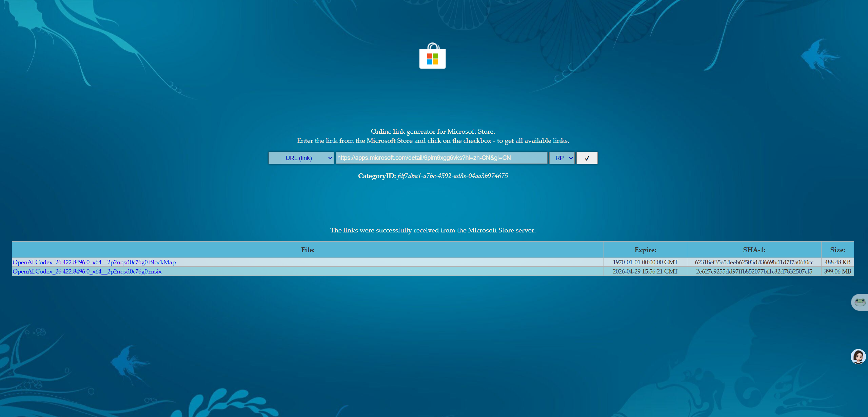This screenshot has width=868, height=417.
Task: Download the OpenAI.Codex BlockMap file link
Action: [x=94, y=262]
